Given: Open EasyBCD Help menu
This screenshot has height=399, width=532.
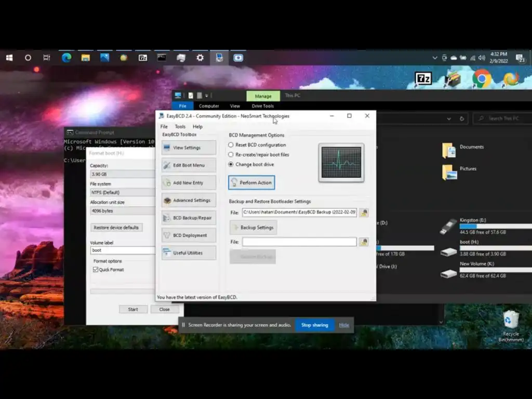Looking at the screenshot, I should (x=197, y=127).
